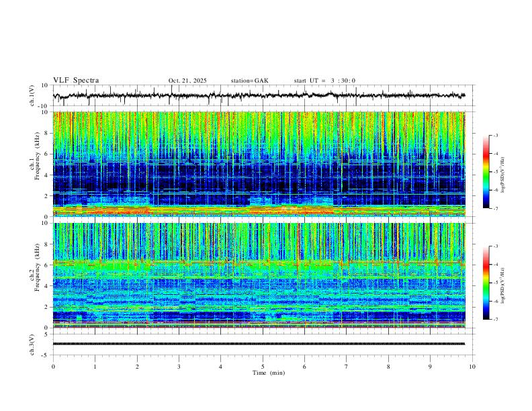Click the time axis tick label "0"

click(x=53, y=367)
